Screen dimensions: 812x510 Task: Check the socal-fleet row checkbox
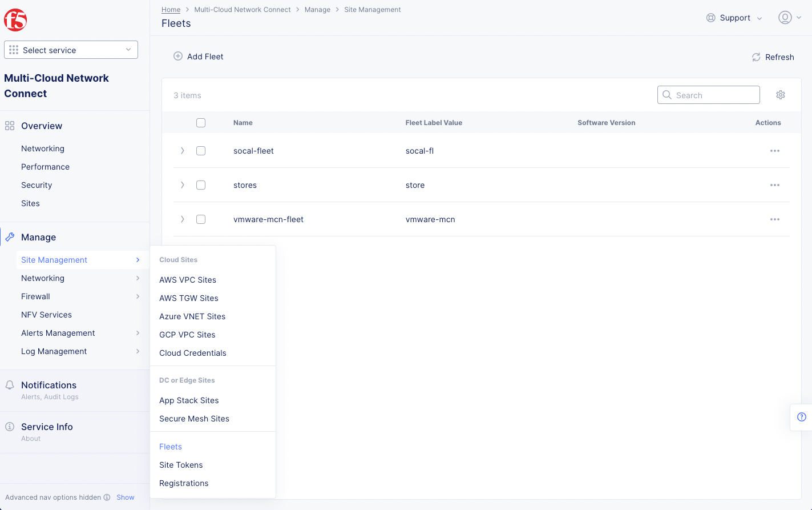[x=201, y=151]
